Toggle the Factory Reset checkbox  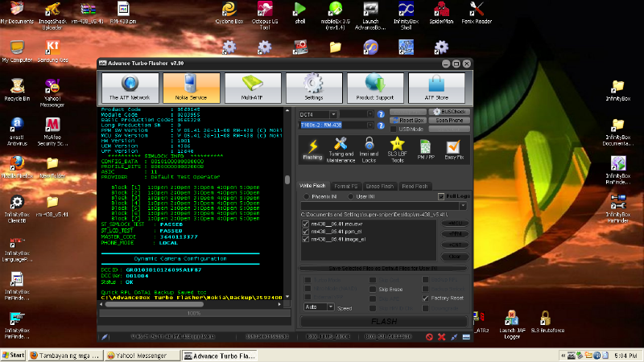click(x=426, y=298)
